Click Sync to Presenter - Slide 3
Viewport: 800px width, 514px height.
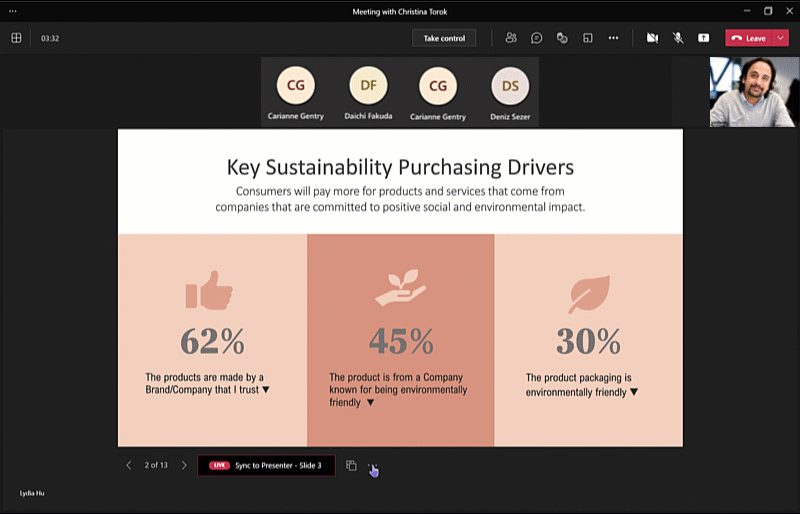pyautogui.click(x=265, y=465)
